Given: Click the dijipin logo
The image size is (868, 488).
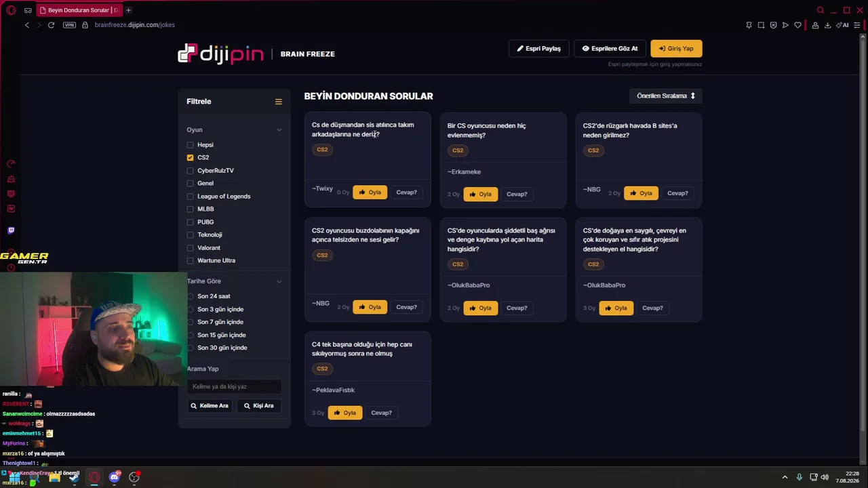Looking at the screenshot, I should 220,54.
